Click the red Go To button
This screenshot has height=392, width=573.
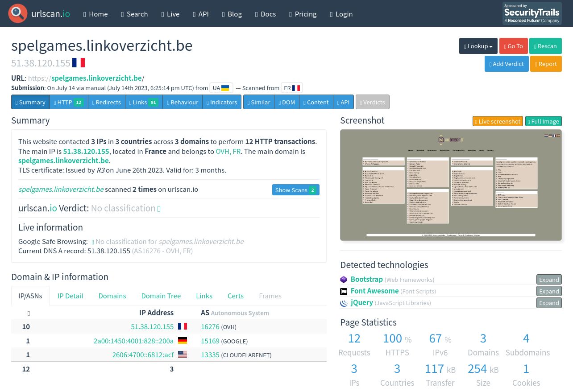point(514,46)
